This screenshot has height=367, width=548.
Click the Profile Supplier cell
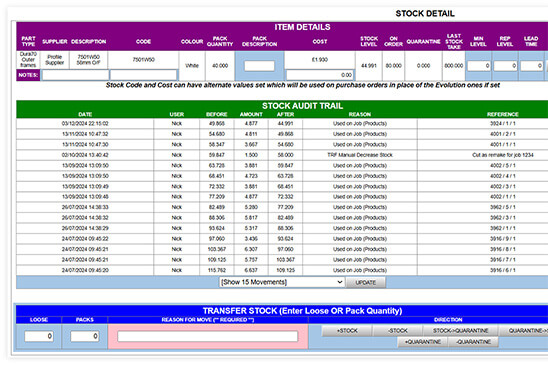55,60
